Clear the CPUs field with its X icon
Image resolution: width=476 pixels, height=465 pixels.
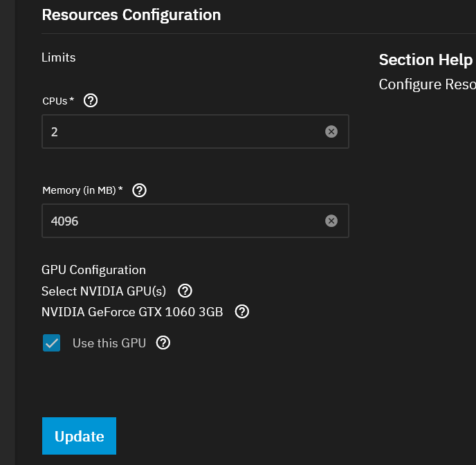tap(331, 131)
